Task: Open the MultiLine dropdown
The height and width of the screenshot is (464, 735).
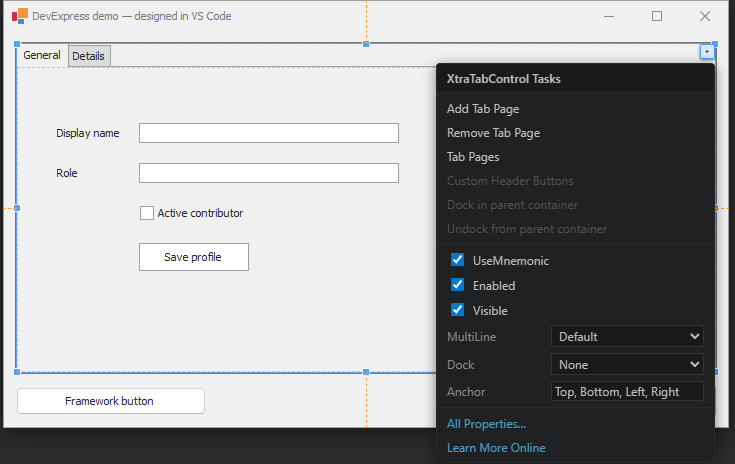Action: point(627,337)
